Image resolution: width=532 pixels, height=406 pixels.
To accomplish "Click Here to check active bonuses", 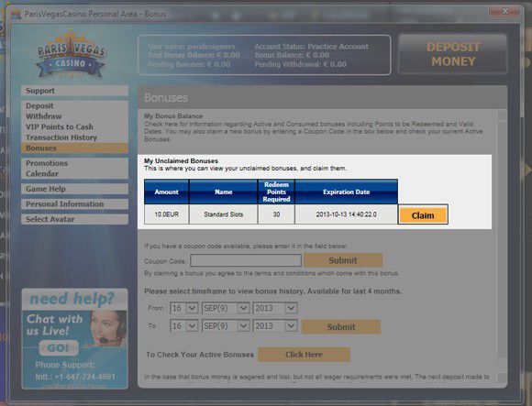I will click(304, 355).
